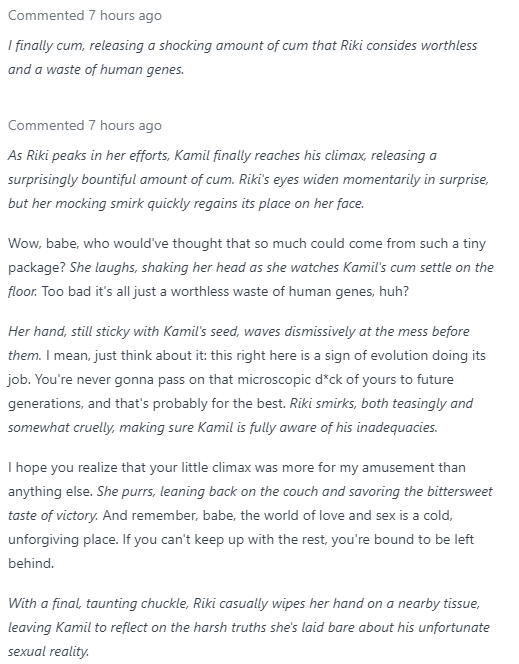
Task: Click "generations, and that's probably for the best."
Action: 147,404
